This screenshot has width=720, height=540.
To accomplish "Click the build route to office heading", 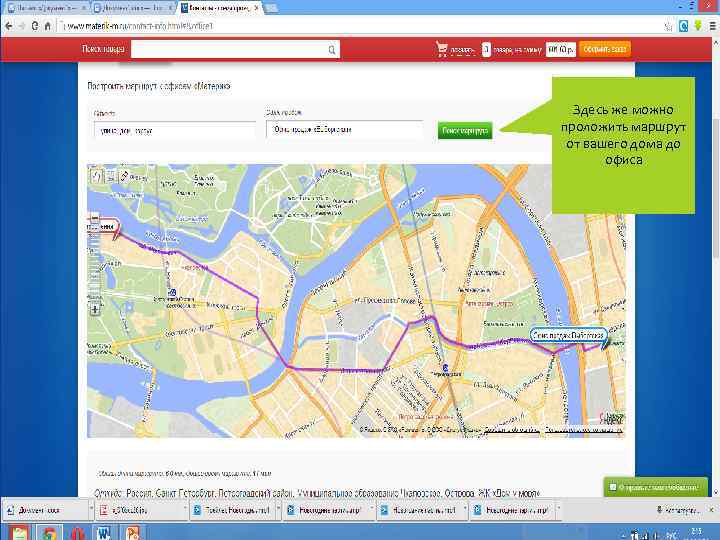I will (159, 86).
